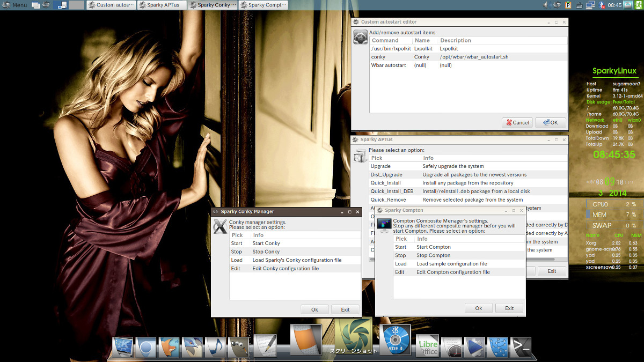Select Stop Conky in Sparky Conky Manager

(295, 252)
